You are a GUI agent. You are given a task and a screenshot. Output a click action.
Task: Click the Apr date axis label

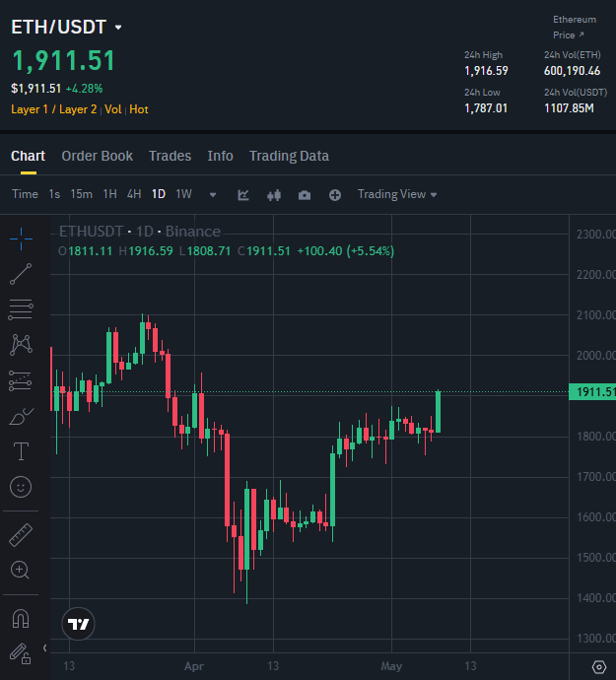click(194, 666)
